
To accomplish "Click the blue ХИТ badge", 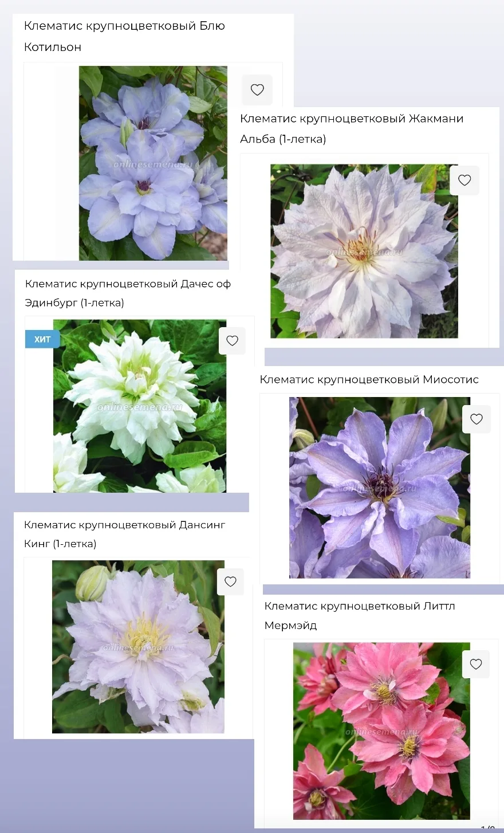I will 42,339.
